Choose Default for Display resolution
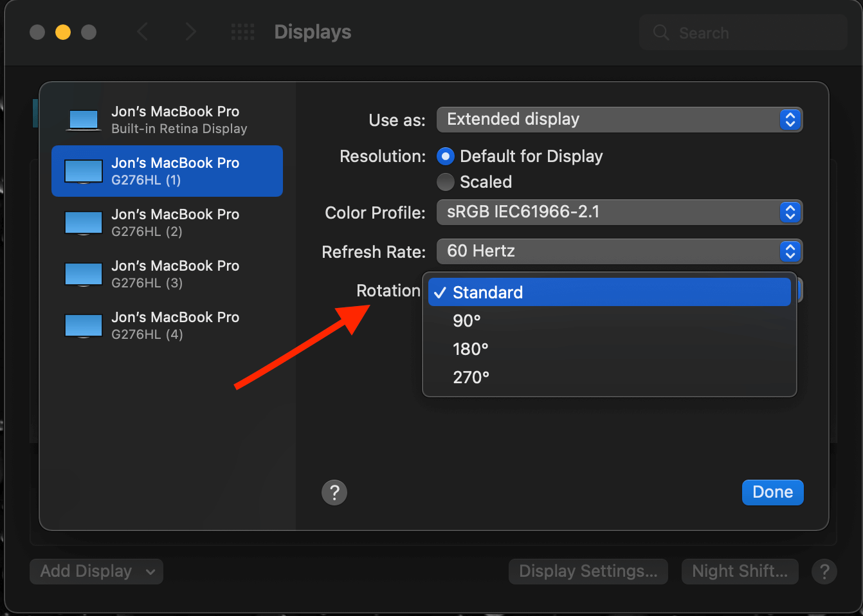 446,156
